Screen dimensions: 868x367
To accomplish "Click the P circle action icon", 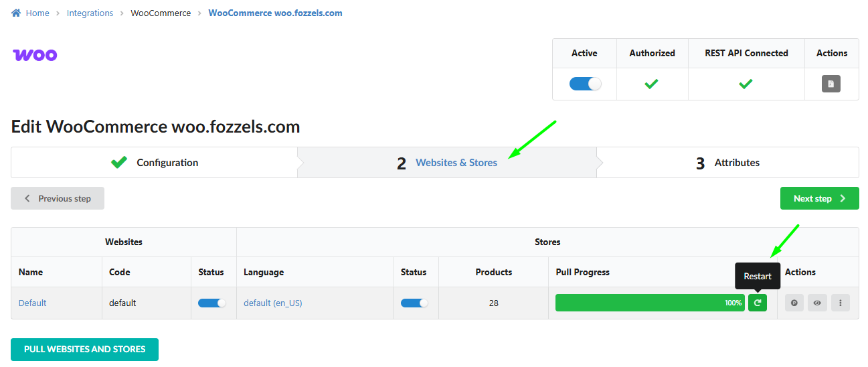I will click(794, 303).
